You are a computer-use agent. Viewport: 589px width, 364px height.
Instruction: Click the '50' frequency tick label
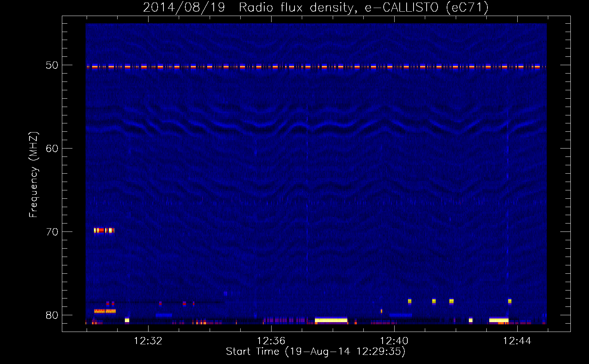[x=52, y=65]
